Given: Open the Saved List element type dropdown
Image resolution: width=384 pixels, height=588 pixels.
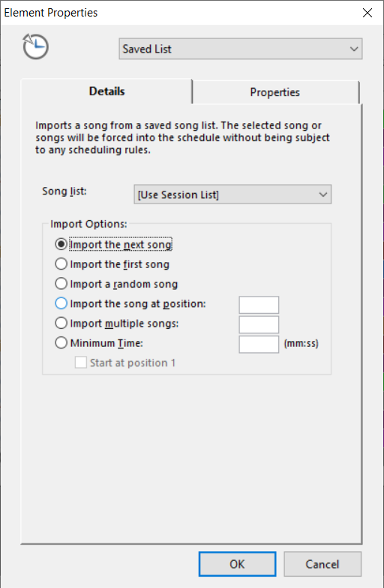Looking at the screenshot, I should (241, 49).
